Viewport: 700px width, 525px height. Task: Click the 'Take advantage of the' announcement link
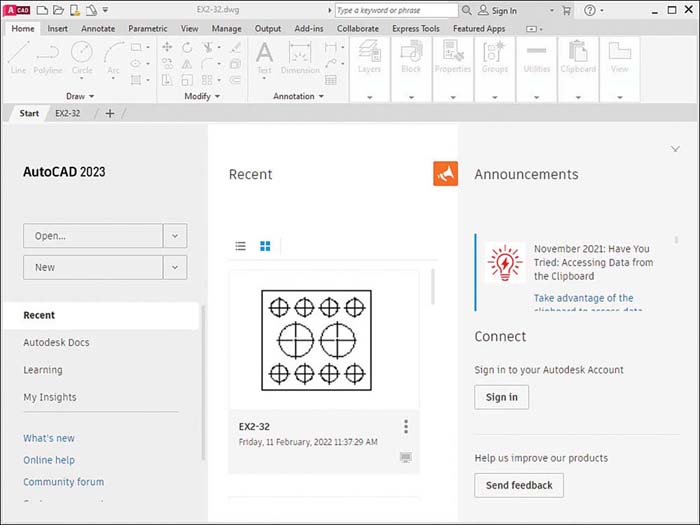pos(583,298)
